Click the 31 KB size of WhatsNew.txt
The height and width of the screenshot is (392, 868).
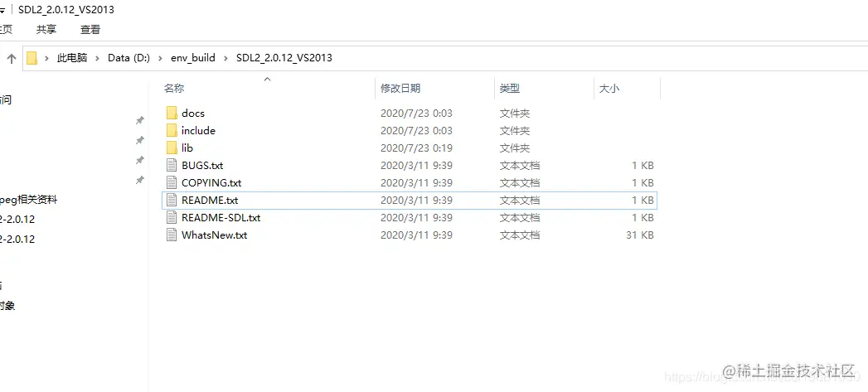pos(640,235)
